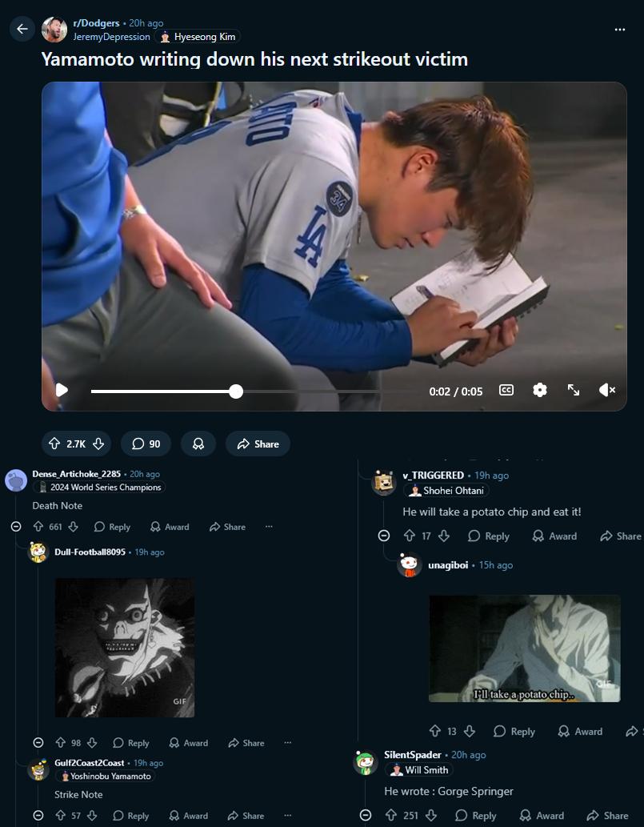Viewport: 644px width, 827px height.
Task: Open more options on Death Note comment
Action: tap(269, 527)
